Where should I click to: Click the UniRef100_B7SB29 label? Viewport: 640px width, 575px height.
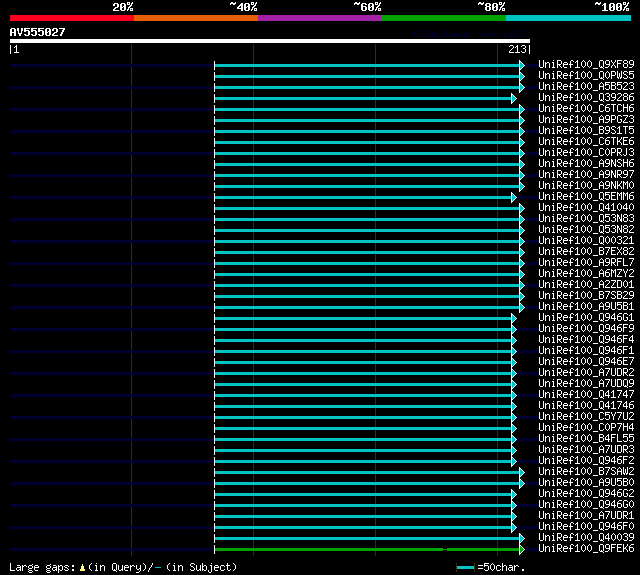(x=586, y=296)
